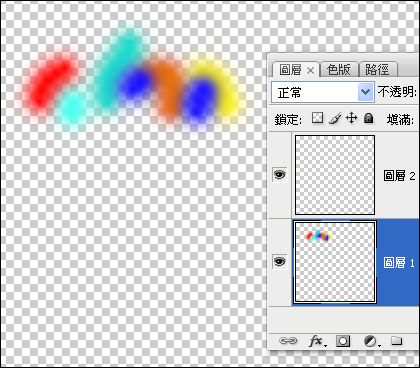Hide 圖層 1 with its eye icon
This screenshot has width=420, height=368.
(x=279, y=261)
